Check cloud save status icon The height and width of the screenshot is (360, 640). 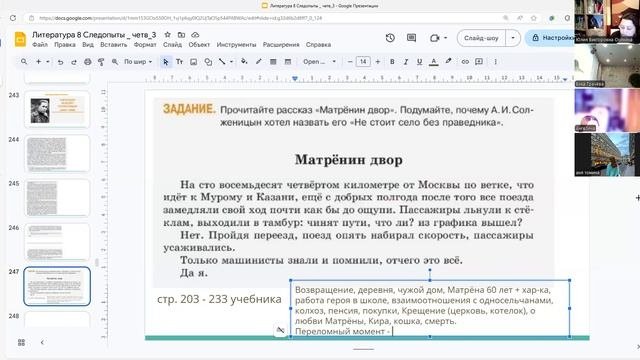(x=195, y=35)
